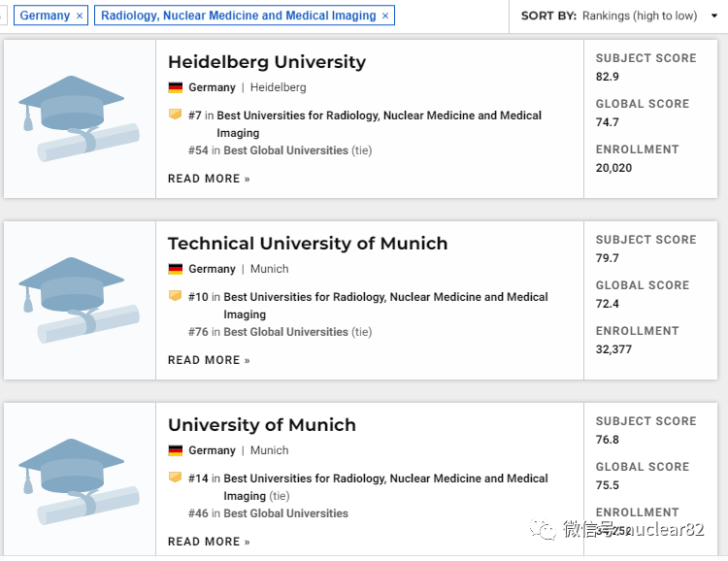Click Heidelberg University graduation cap thumbnail
Screen dimensions: 728x561
click(x=79, y=118)
